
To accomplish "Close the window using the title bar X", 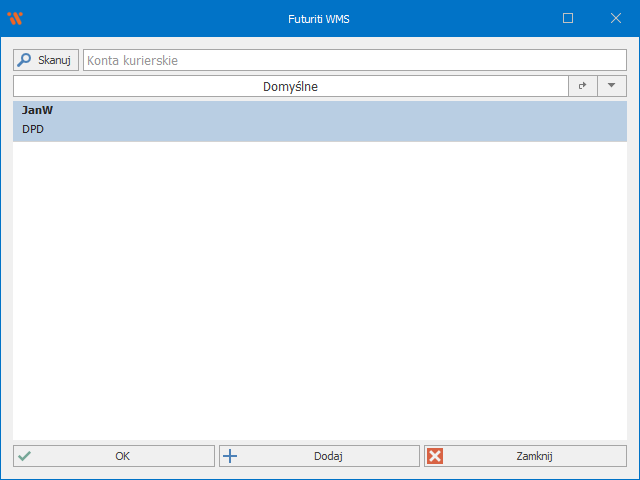I will pos(614,18).
